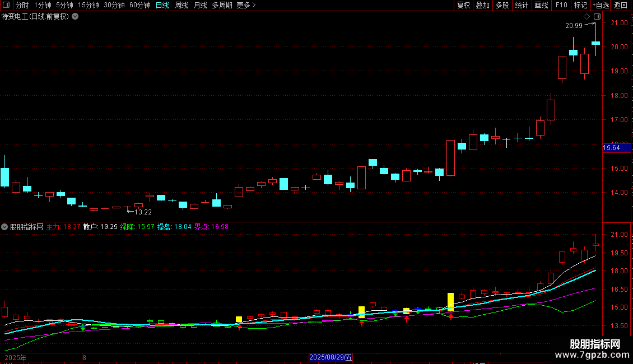Select the 60分钟 period
Viewport: 633px width, 364px height.
pyautogui.click(x=140, y=5)
